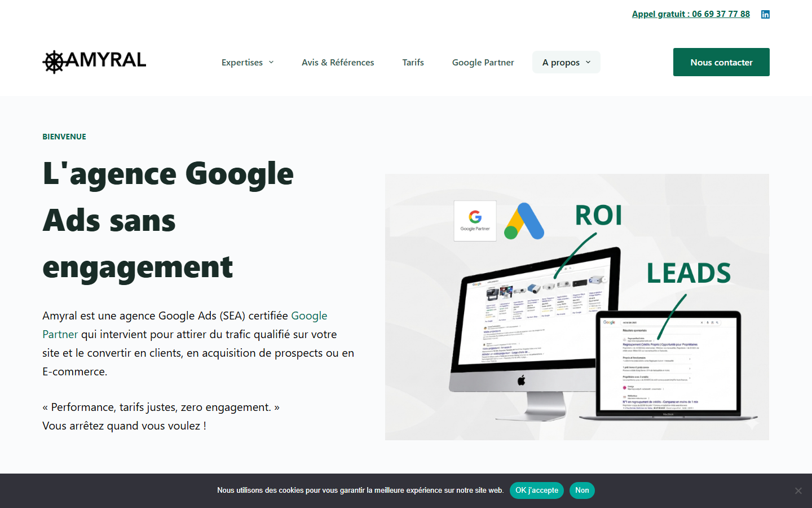This screenshot has width=812, height=508.
Task: Open Google Partner navigation item
Action: [x=483, y=62]
